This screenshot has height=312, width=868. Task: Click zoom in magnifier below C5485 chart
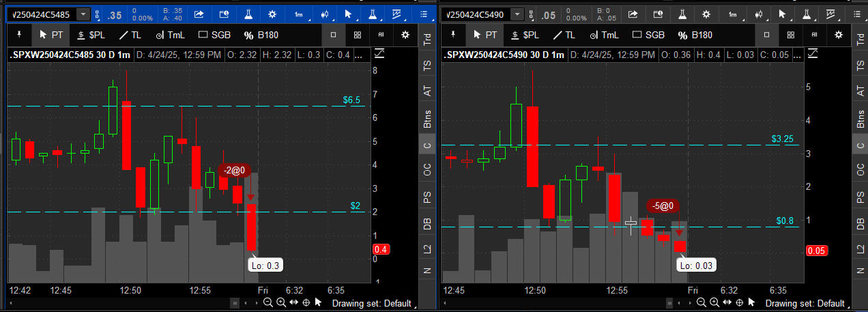point(280,302)
